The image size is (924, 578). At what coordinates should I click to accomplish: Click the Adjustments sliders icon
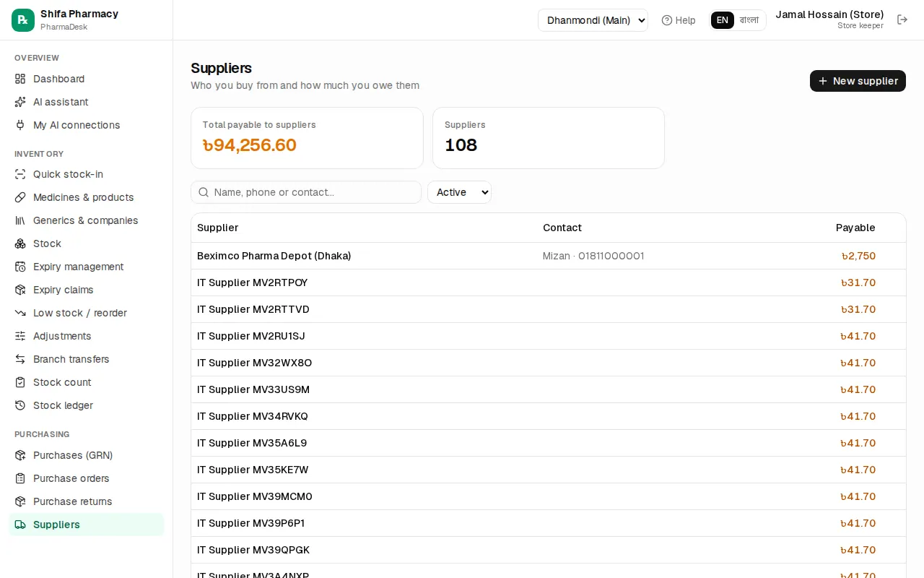click(20, 336)
